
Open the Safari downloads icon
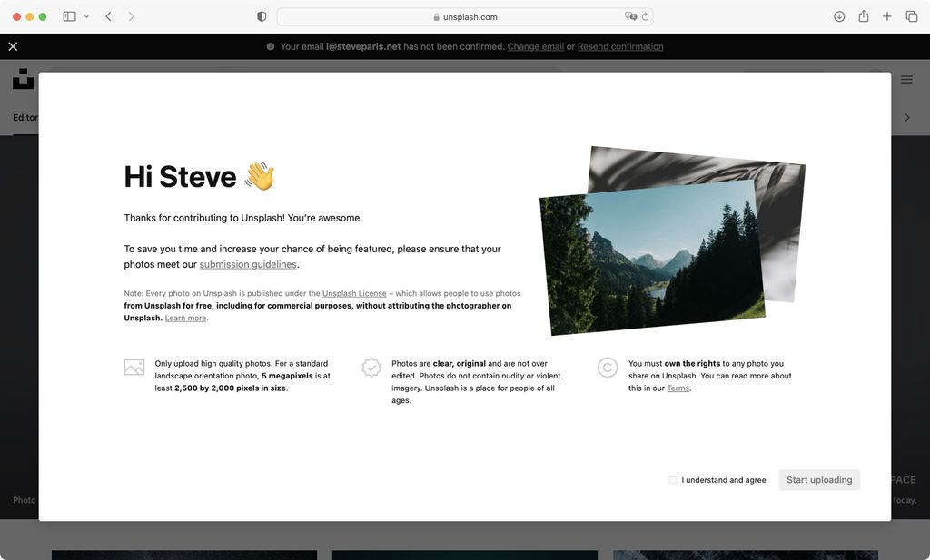pyautogui.click(x=838, y=15)
